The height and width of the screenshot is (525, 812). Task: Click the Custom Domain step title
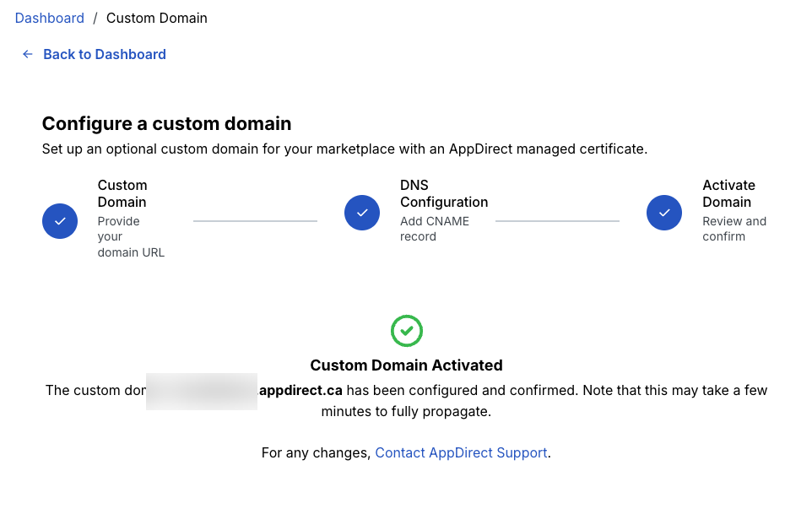click(x=122, y=193)
